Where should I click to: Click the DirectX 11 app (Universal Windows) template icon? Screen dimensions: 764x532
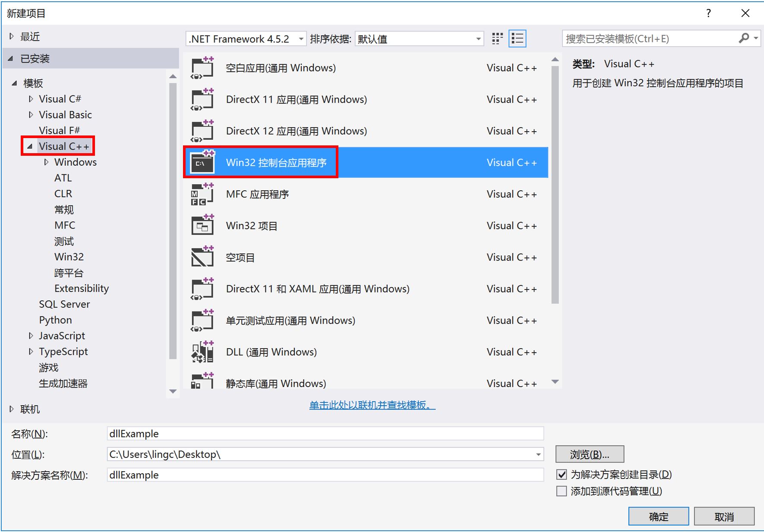coord(202,99)
